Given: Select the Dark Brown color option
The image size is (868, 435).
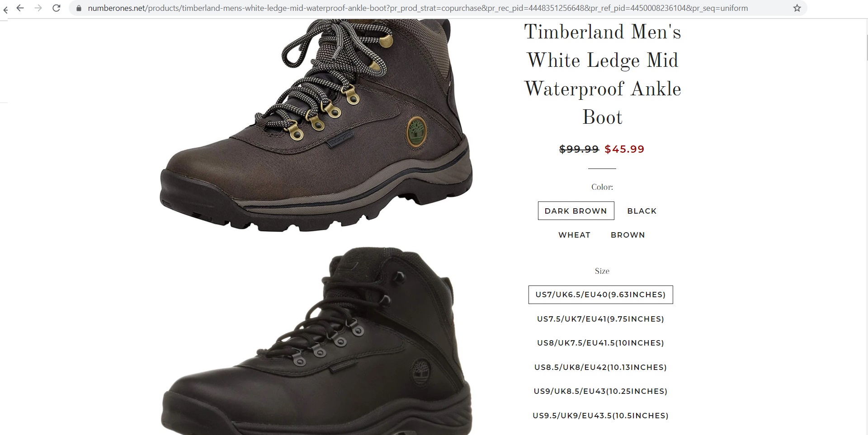Looking at the screenshot, I should pyautogui.click(x=576, y=211).
